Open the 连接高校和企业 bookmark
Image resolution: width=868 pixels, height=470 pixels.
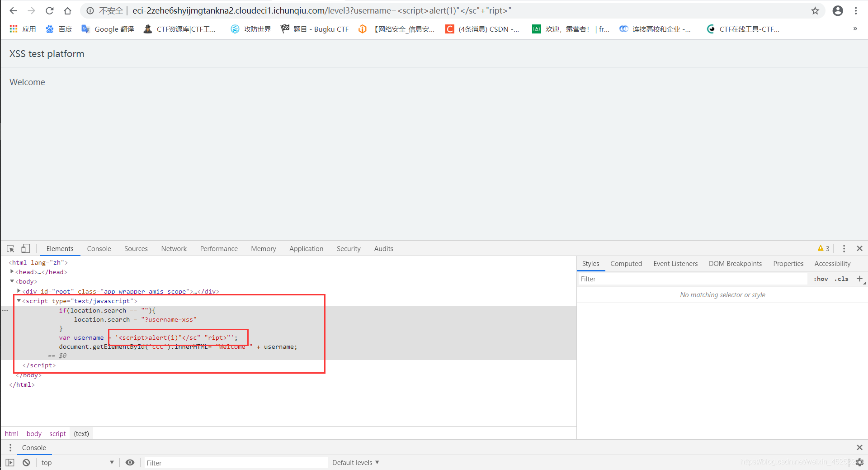pos(656,29)
